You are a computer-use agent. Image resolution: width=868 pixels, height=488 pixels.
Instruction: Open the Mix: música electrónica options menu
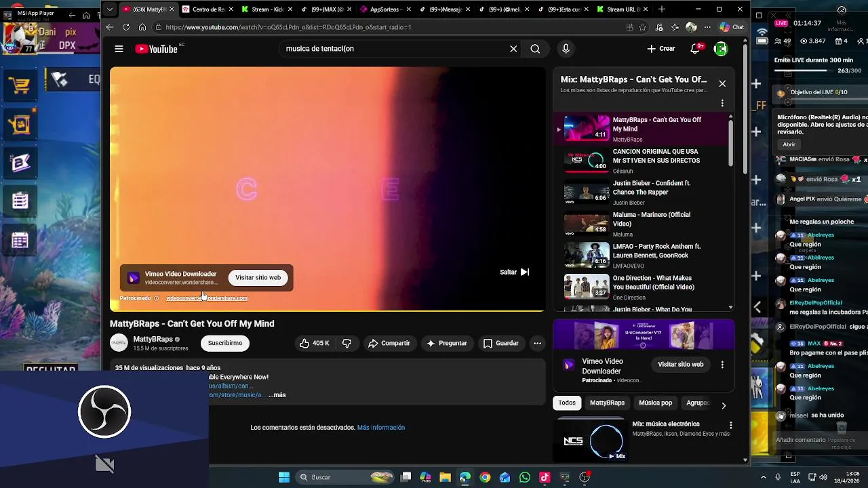coord(731,426)
